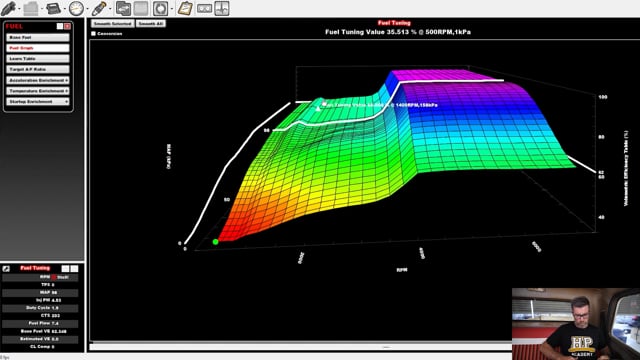
Task: Click the red Fuel Tuning graph heading
Action: point(394,23)
